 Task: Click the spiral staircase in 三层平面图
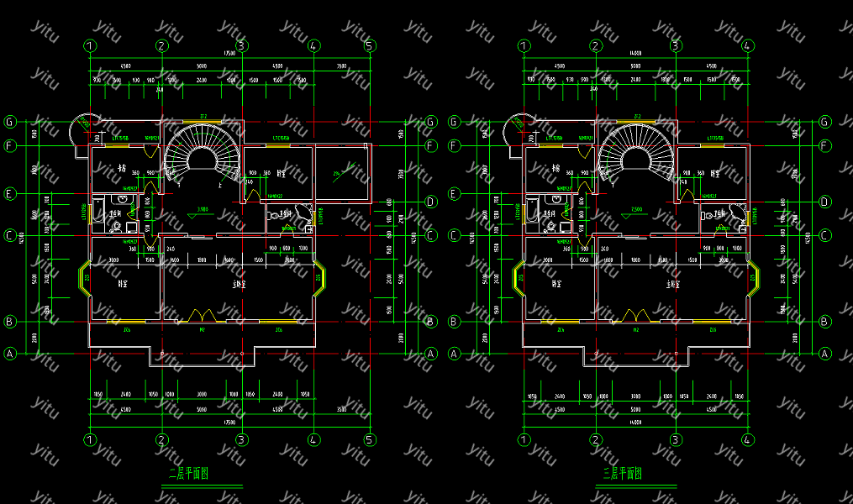[x=636, y=154]
